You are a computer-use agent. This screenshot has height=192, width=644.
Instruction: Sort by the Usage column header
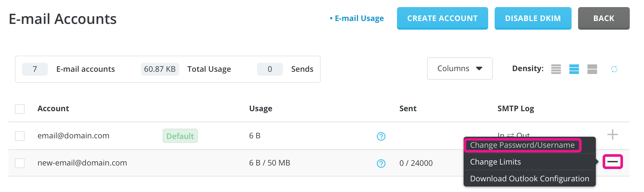261,109
